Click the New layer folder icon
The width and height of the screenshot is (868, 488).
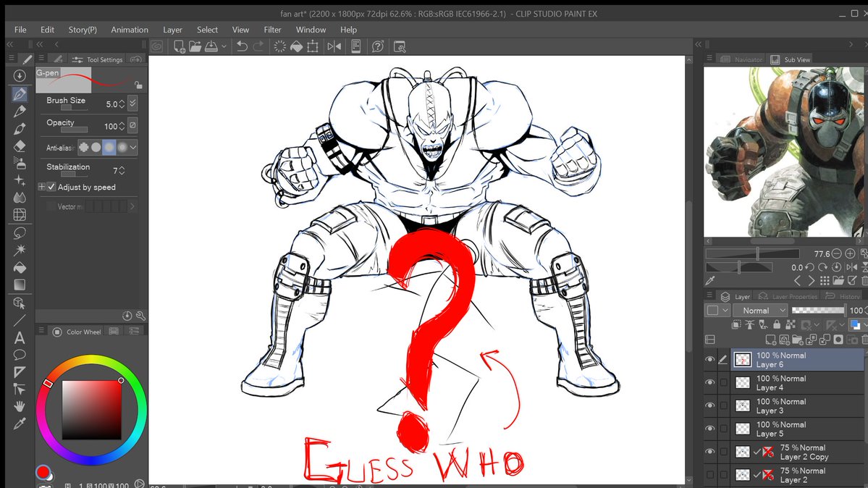pos(798,340)
